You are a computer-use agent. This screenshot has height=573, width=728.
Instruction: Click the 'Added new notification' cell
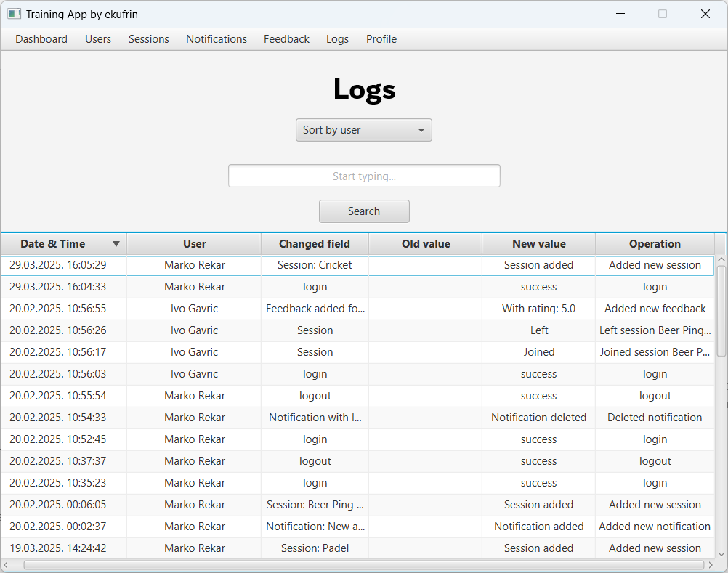click(655, 527)
